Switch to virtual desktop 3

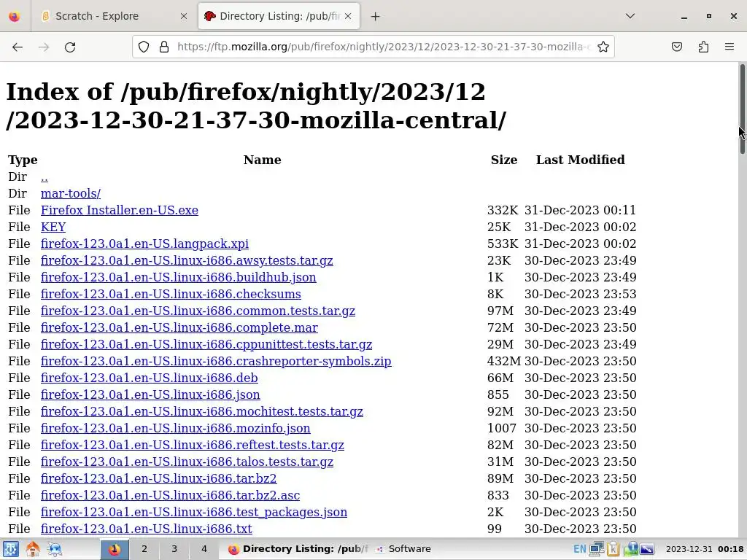pos(174,549)
